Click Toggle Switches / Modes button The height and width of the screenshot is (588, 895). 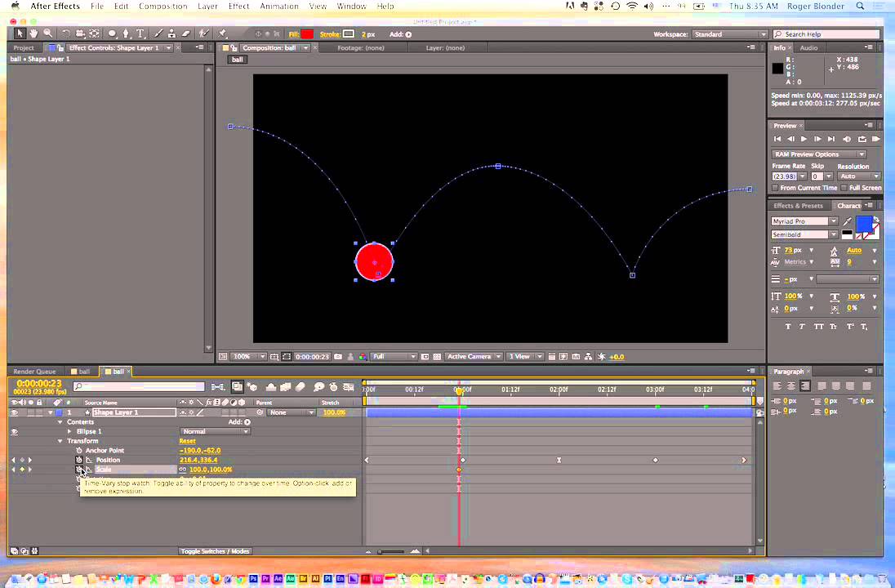point(216,551)
